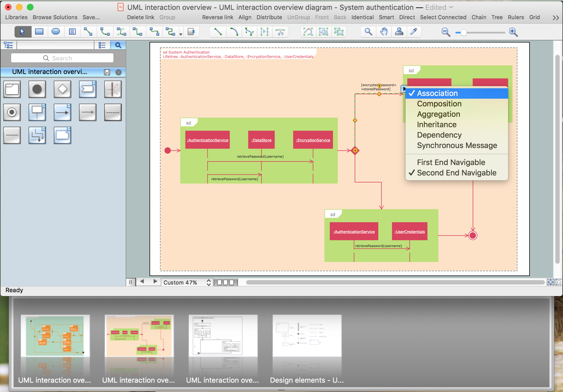The image size is (563, 392).
Task: Click the zoom slider knob
Action: [463, 33]
